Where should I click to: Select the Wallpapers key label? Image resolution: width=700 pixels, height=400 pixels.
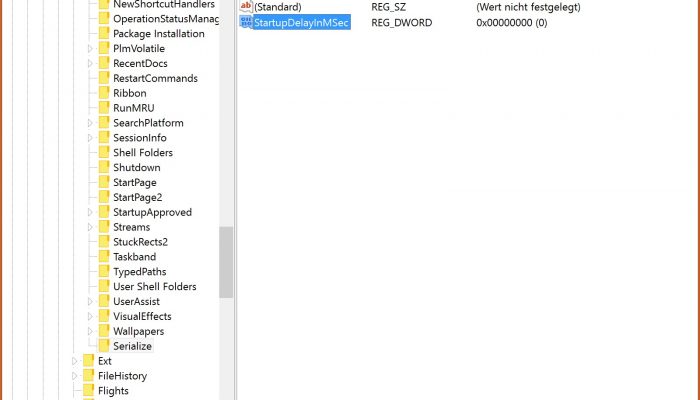pyautogui.click(x=138, y=331)
